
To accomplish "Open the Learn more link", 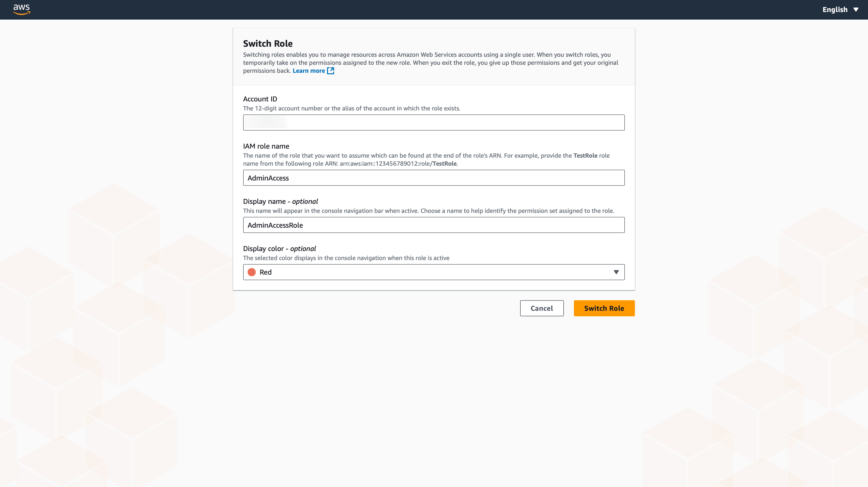I will 309,71.
